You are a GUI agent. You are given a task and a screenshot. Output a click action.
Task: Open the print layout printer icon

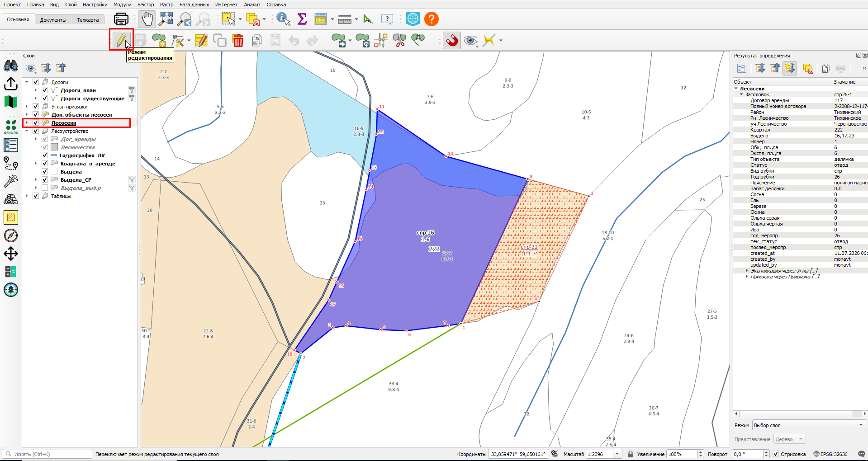121,19
